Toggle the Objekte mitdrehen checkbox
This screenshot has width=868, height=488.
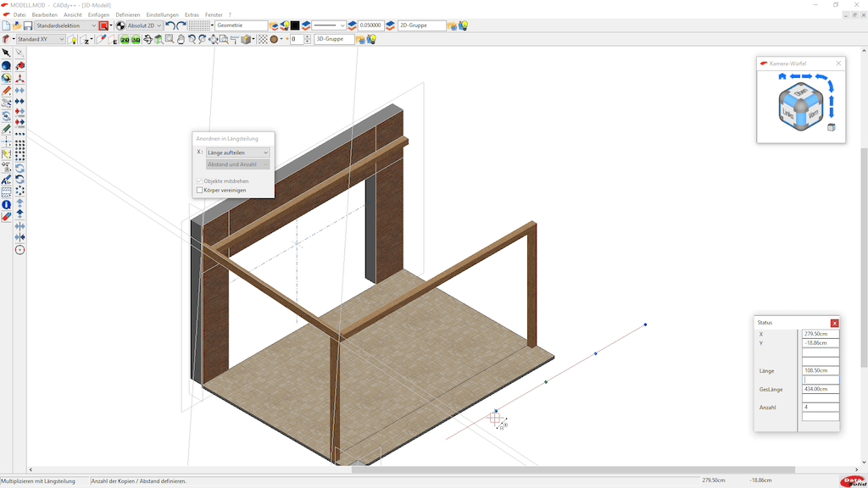[200, 181]
